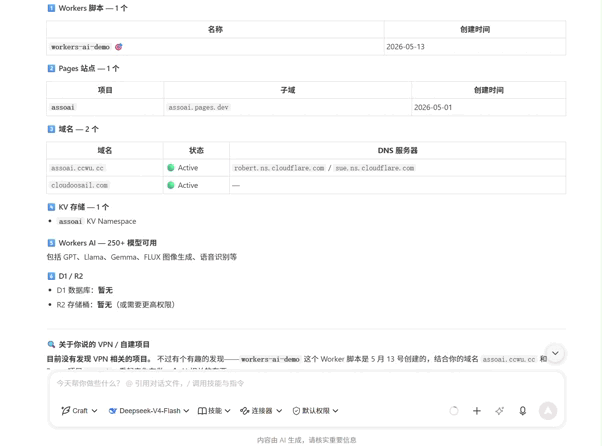Click the Craft pen icon
This screenshot has height=446, width=602.
tap(66, 411)
